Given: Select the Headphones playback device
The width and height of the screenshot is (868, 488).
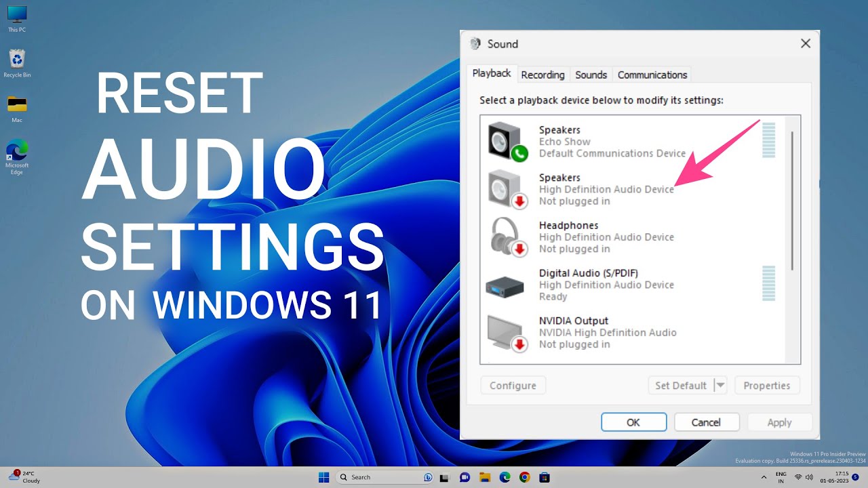Looking at the screenshot, I should point(610,237).
